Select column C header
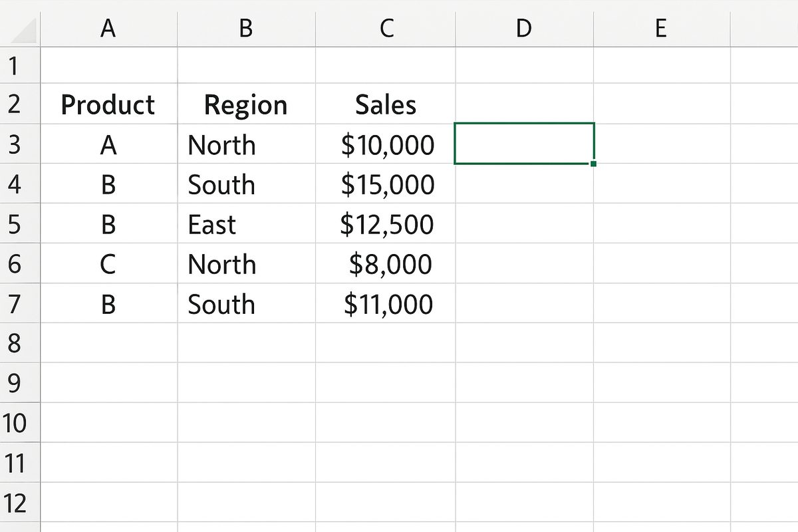The image size is (798, 532). pyautogui.click(x=386, y=28)
